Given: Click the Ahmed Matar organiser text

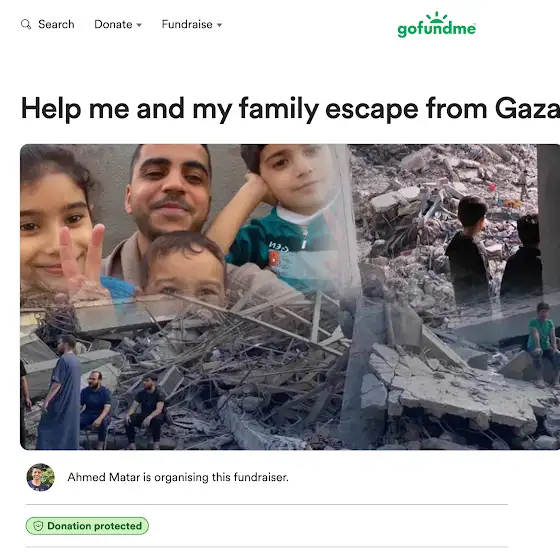Looking at the screenshot, I should pyautogui.click(x=178, y=477).
